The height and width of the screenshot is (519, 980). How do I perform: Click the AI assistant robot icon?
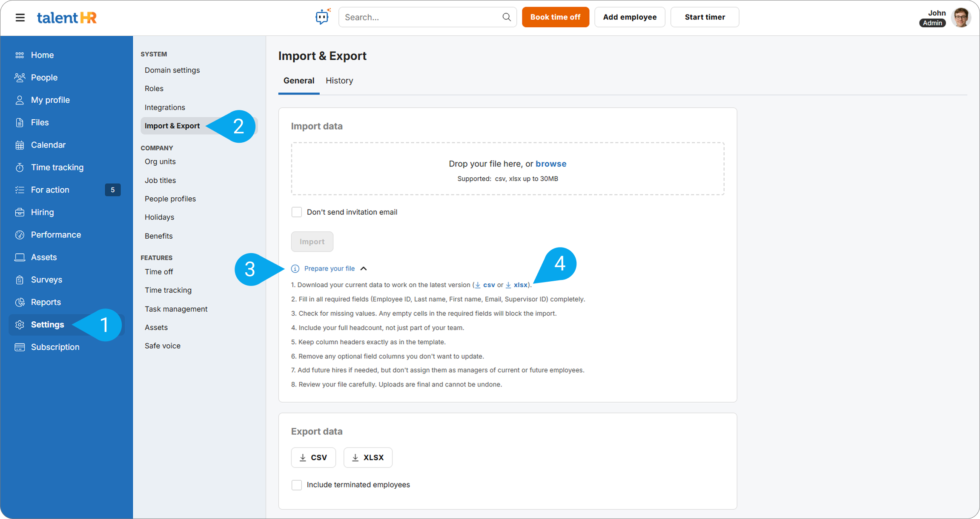(322, 17)
